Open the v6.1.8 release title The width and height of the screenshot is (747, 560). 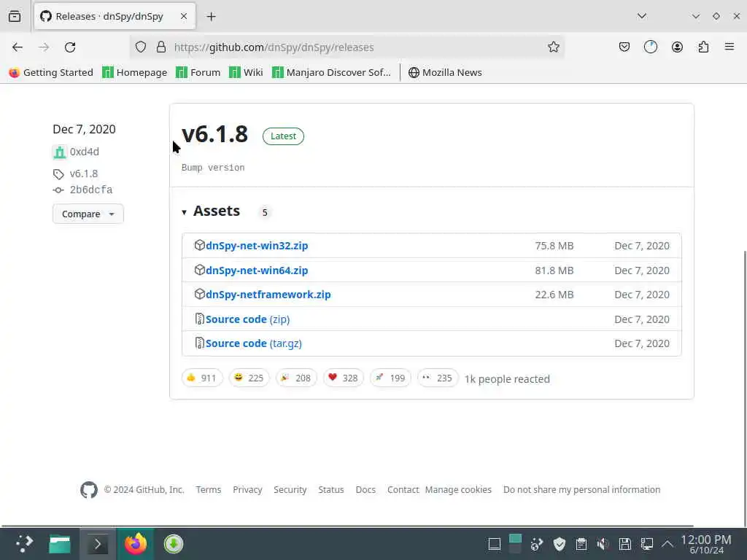tap(214, 134)
